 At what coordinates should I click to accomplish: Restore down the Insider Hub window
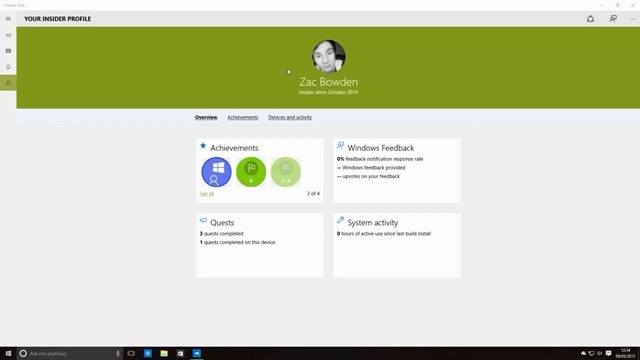click(x=617, y=5)
